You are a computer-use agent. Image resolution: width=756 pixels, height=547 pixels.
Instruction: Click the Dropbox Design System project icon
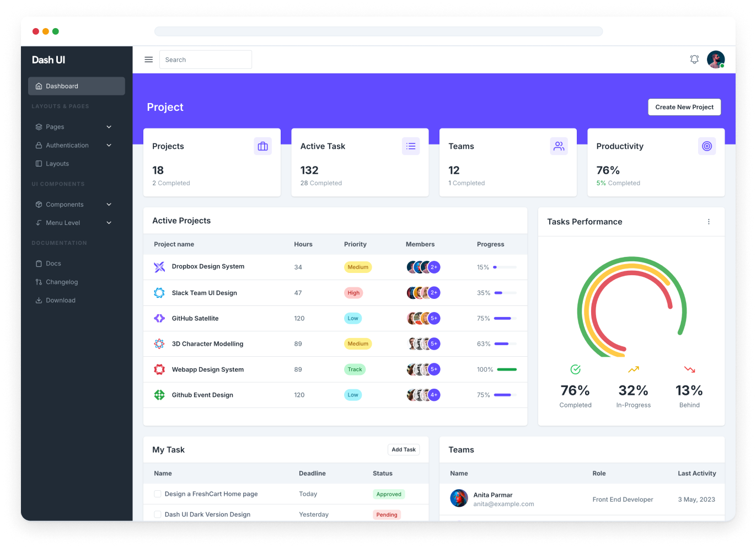tap(159, 267)
